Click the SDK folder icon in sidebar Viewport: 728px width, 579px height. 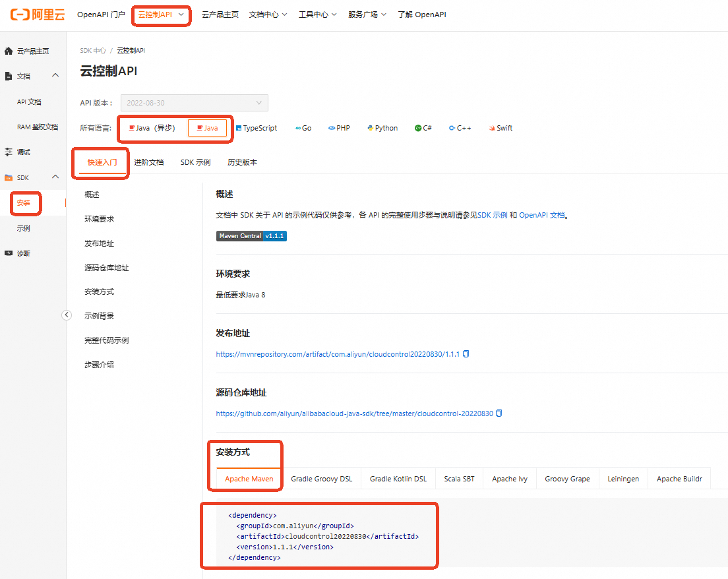click(9, 177)
